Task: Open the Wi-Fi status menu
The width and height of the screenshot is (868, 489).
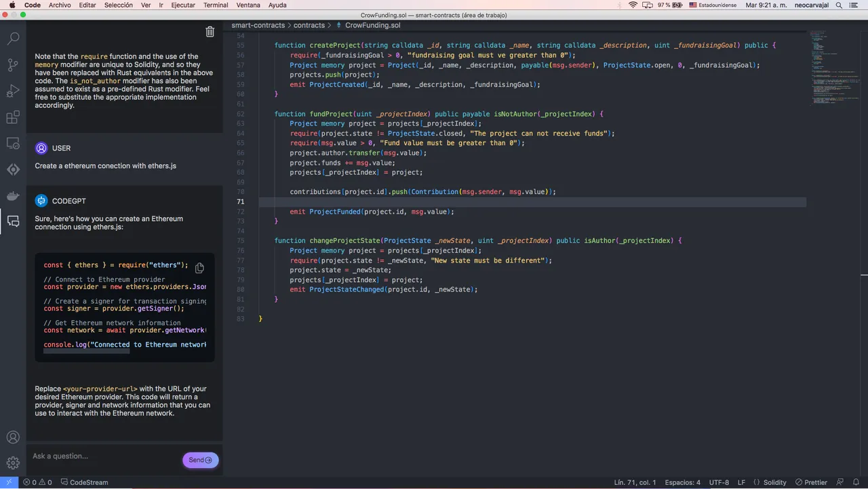Action: [x=633, y=5]
